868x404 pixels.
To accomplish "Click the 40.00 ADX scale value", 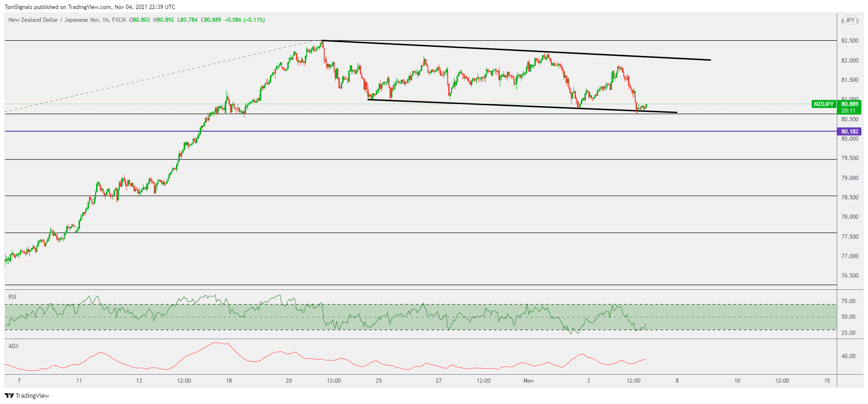I will 848,356.
